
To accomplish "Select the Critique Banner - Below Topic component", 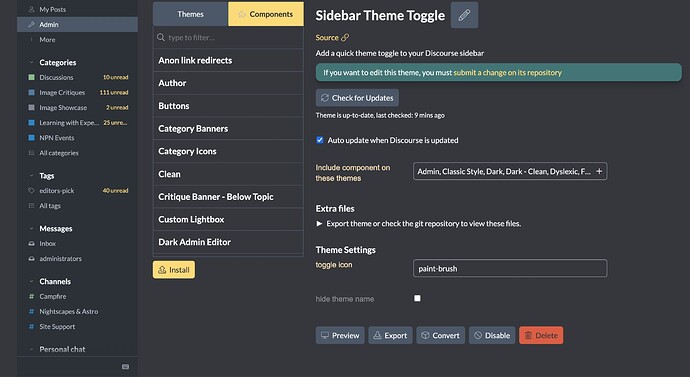I will pyautogui.click(x=228, y=197).
